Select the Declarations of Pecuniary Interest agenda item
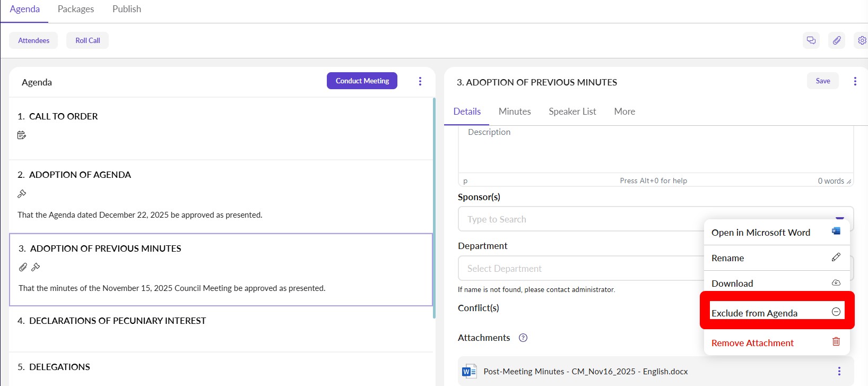This screenshot has width=868, height=386. [x=117, y=321]
